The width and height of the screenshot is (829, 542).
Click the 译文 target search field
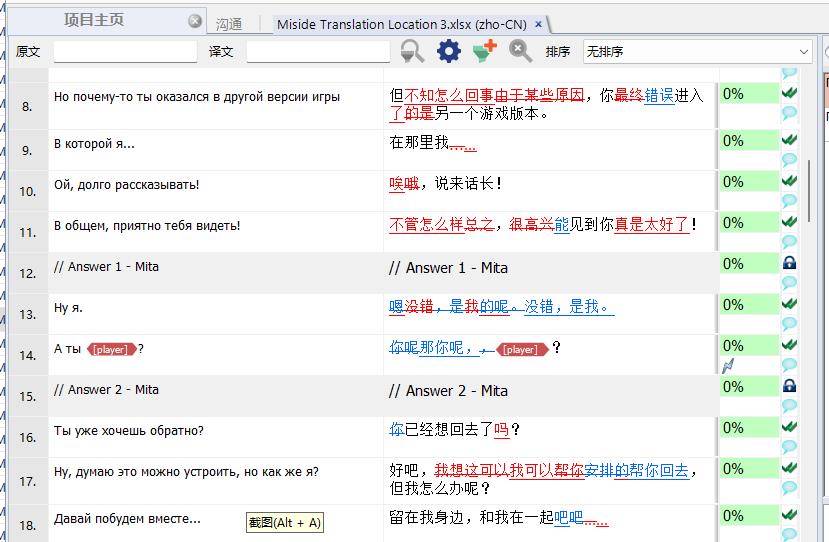point(318,51)
